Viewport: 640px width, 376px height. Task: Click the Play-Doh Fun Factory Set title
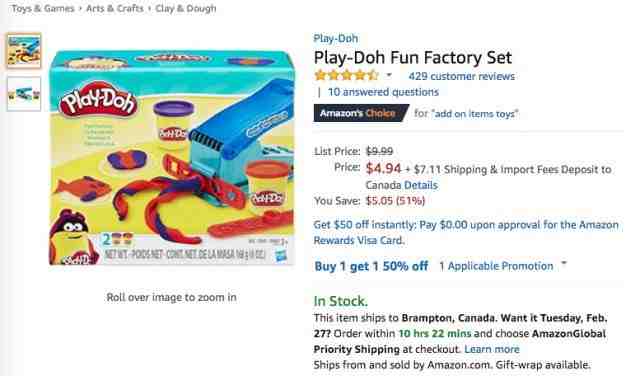[413, 58]
